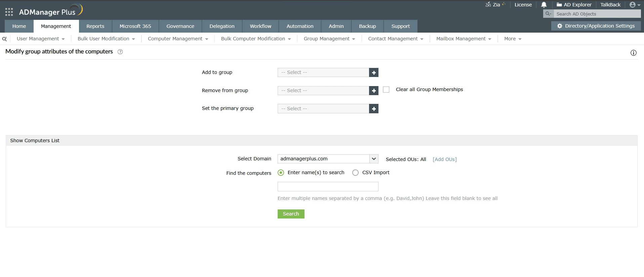Switch to the Delegation tab
The height and width of the screenshot is (277, 644).
222,26
